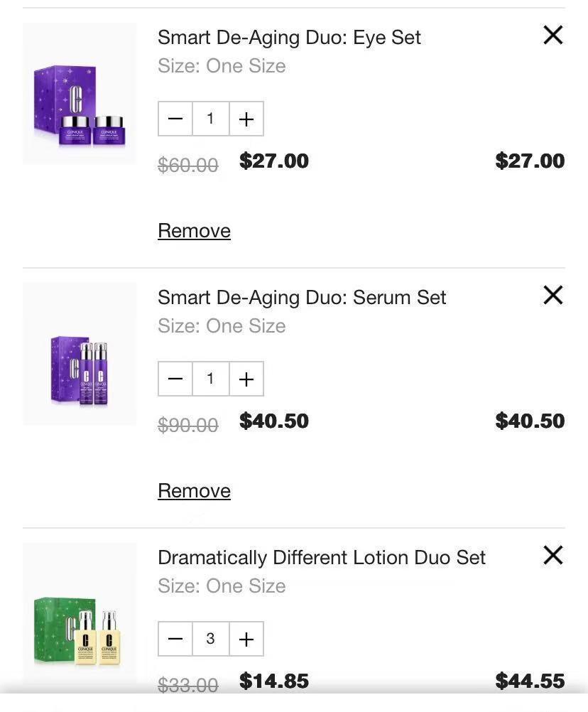Screen dimensions: 588x712
Task: Click the Remove link under Eye Set
Action: pos(194,231)
